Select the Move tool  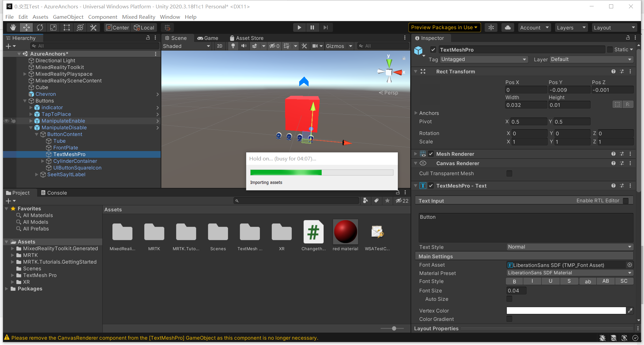(x=26, y=27)
